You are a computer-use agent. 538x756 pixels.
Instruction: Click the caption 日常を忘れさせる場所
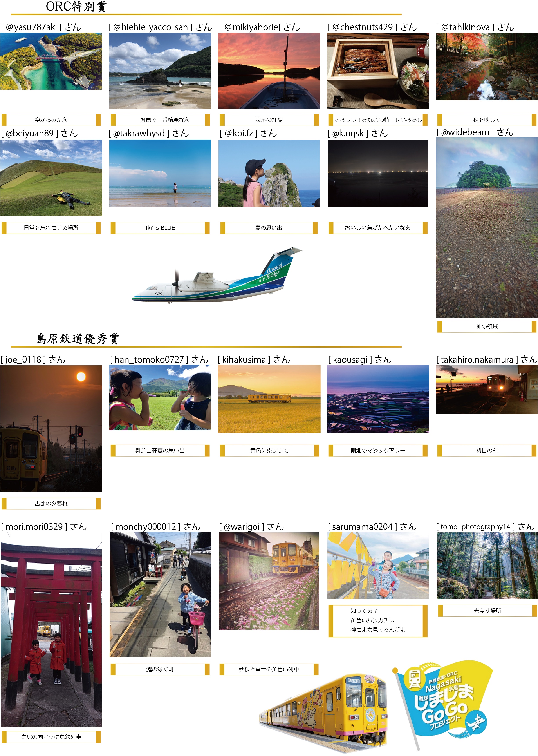(x=51, y=228)
